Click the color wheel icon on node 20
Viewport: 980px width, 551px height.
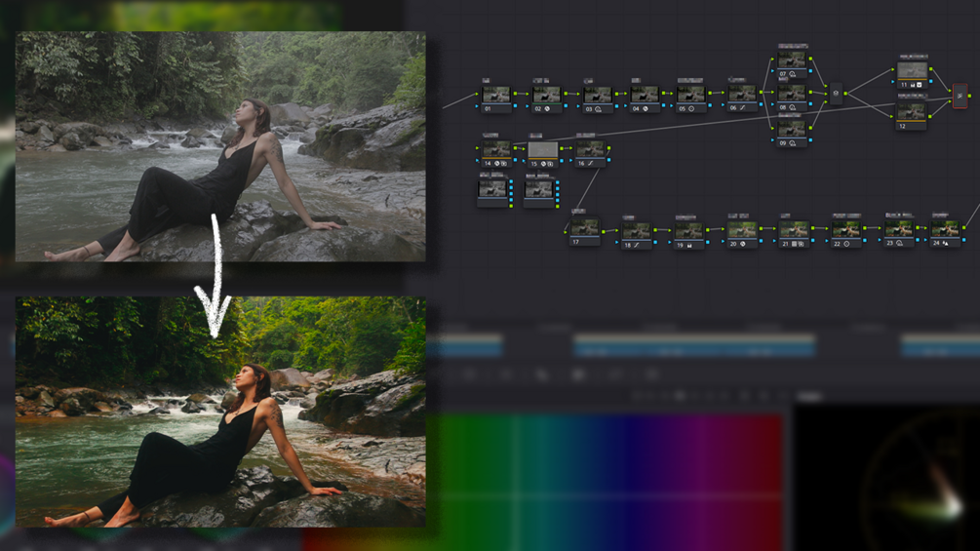(x=742, y=244)
